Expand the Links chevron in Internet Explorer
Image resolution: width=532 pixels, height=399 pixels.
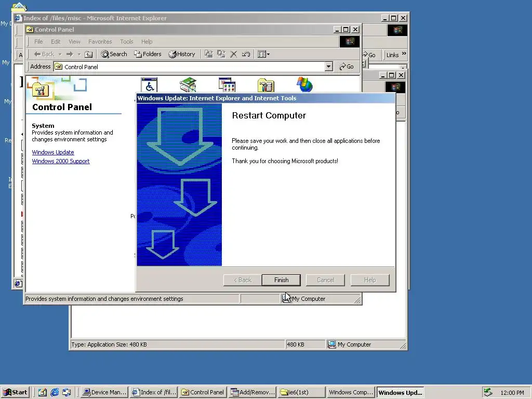tap(404, 54)
